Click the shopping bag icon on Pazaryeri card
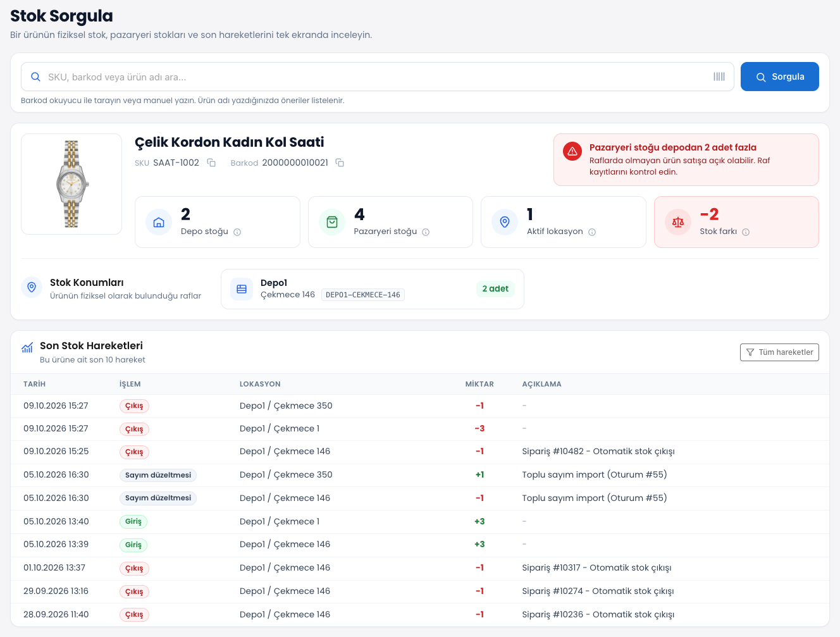The width and height of the screenshot is (840, 637). tap(332, 222)
